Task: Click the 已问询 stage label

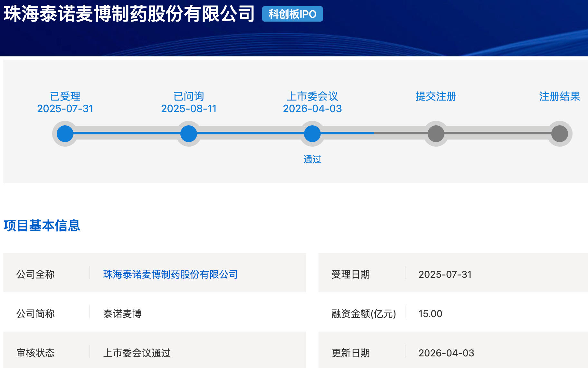Action: (x=189, y=96)
